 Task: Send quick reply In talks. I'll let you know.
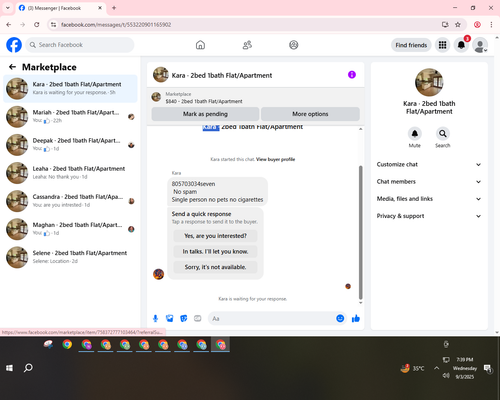[215, 251]
